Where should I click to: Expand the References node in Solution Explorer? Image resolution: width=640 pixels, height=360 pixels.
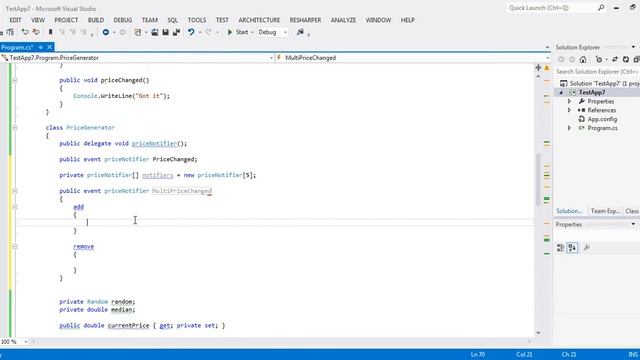click(569, 110)
